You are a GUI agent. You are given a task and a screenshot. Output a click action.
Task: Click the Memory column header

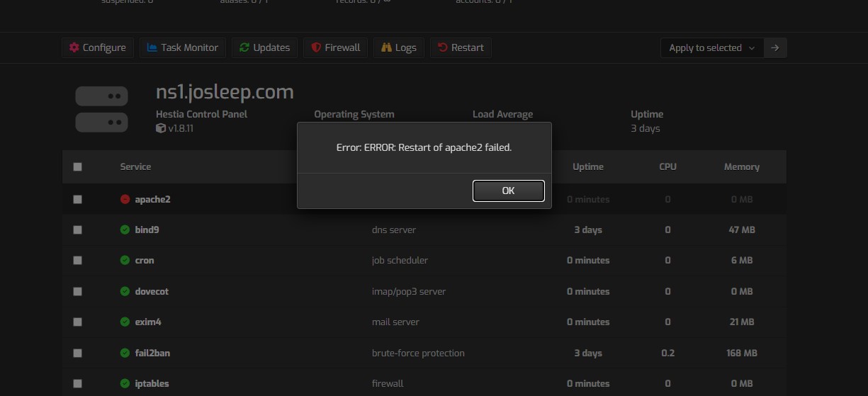[742, 166]
